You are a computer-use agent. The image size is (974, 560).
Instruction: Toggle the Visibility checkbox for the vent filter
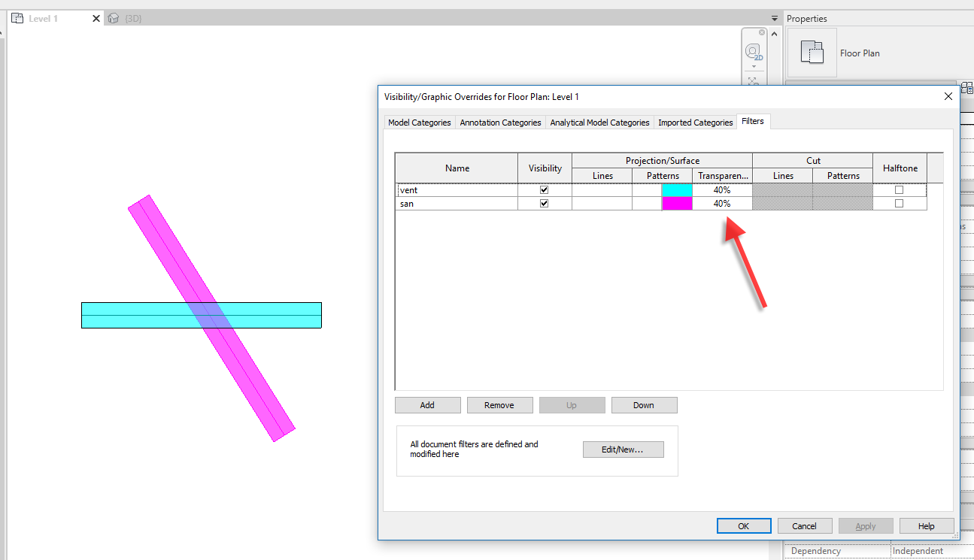[x=544, y=189]
